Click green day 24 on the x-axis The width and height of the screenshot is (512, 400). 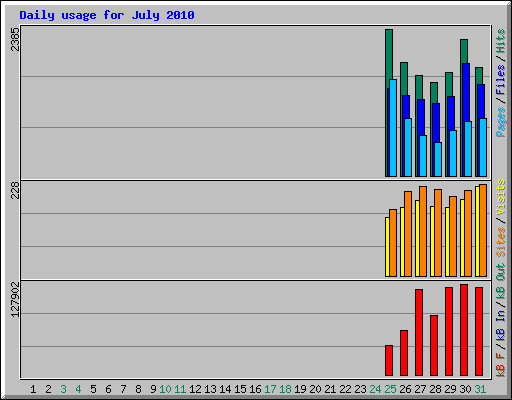[x=375, y=389]
